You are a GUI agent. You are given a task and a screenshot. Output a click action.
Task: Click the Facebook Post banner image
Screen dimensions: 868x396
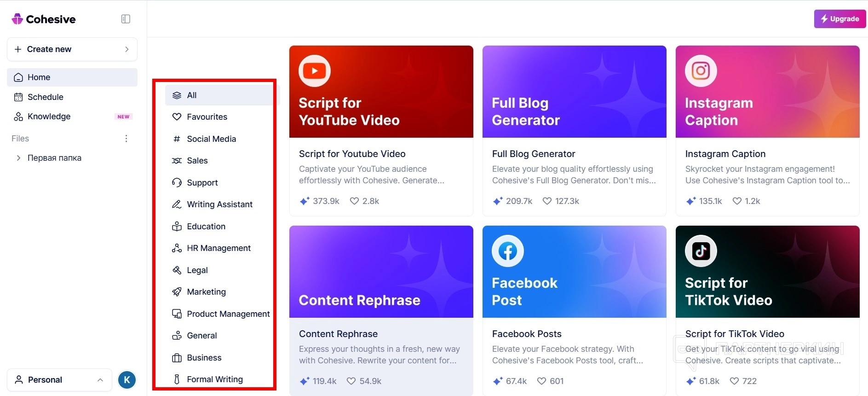coord(575,272)
